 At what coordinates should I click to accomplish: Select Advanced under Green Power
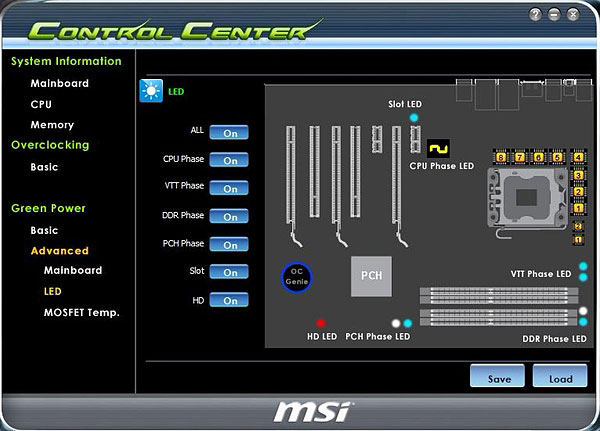point(60,251)
